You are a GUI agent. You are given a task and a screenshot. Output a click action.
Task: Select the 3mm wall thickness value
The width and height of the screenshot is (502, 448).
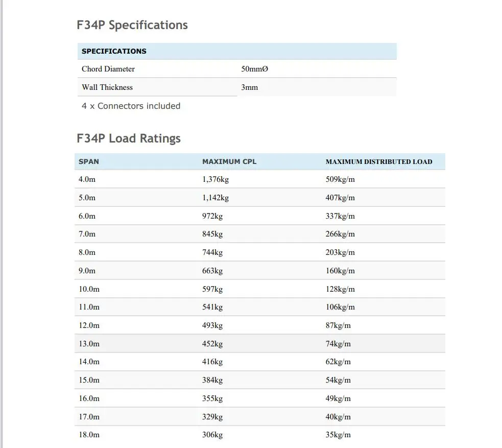[x=249, y=87]
